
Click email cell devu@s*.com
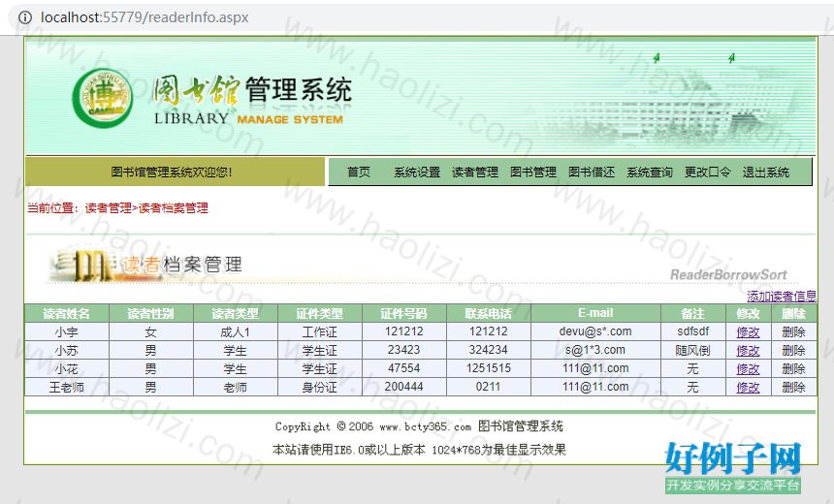pos(595,331)
